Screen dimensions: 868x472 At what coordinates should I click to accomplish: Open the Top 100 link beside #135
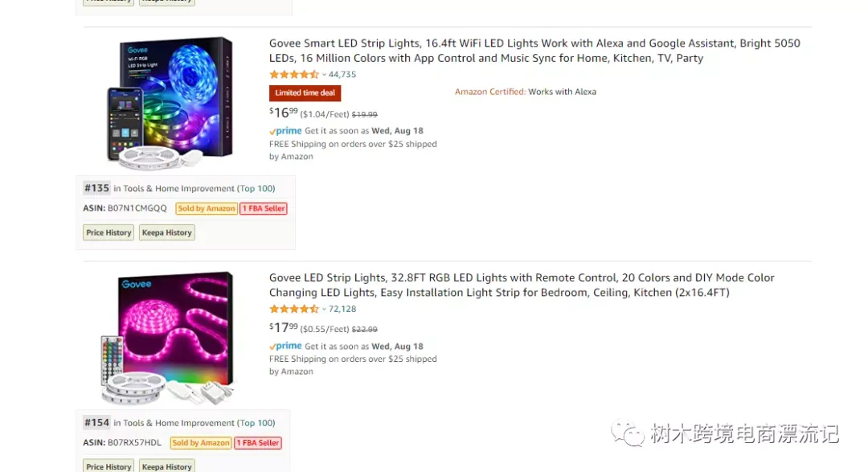coord(256,188)
